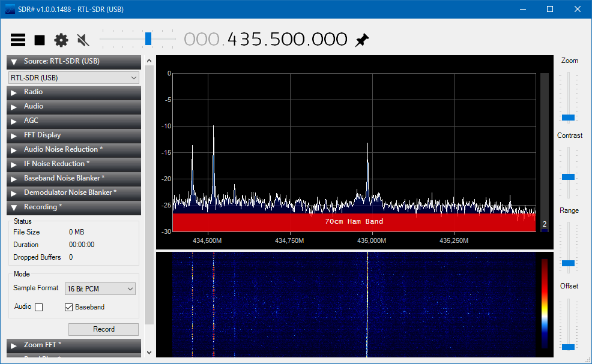The height and width of the screenshot is (364, 592).
Task: Click the 70cm Ham Band red bar
Action: pos(354,221)
